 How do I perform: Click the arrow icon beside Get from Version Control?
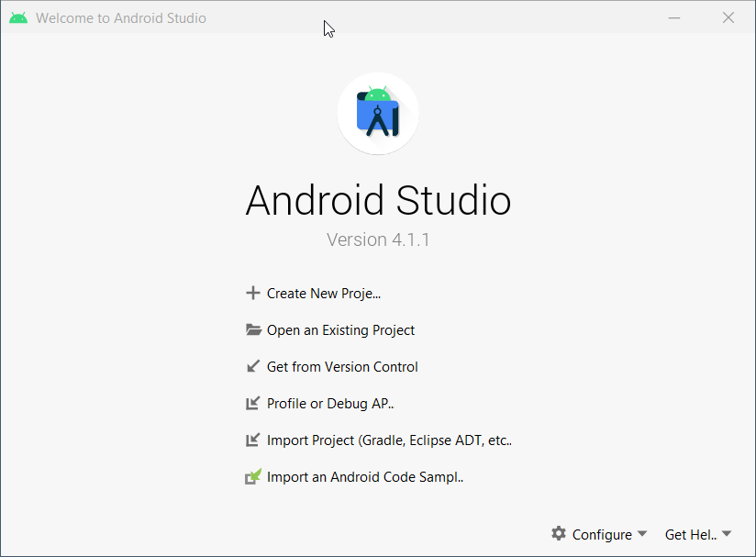pyautogui.click(x=252, y=366)
